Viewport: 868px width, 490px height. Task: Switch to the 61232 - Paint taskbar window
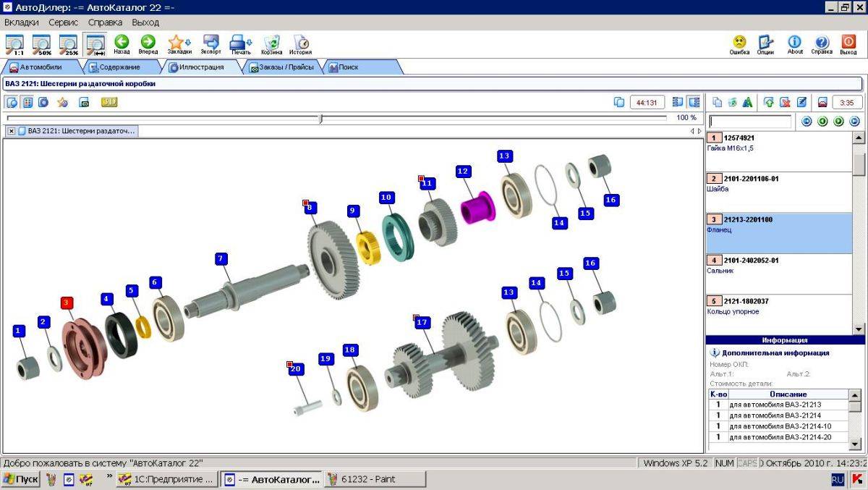374,479
